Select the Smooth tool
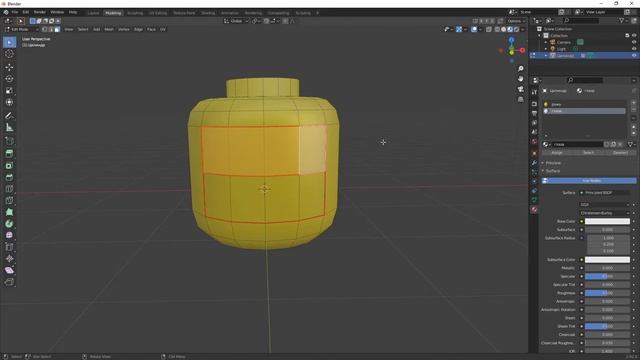Viewport: 640px width, 360px height. [9, 236]
